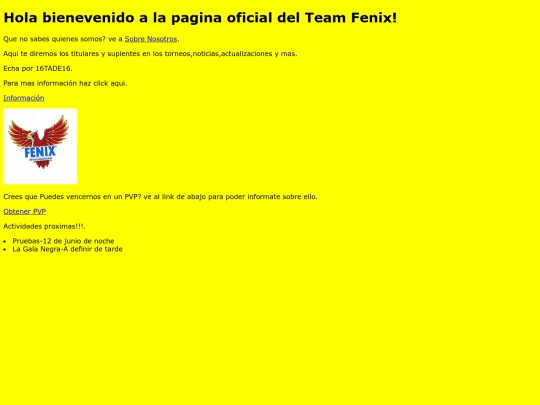This screenshot has width=540, height=405.
Task: Click the text 'Actividades proximas!!!.'
Action: (44, 226)
